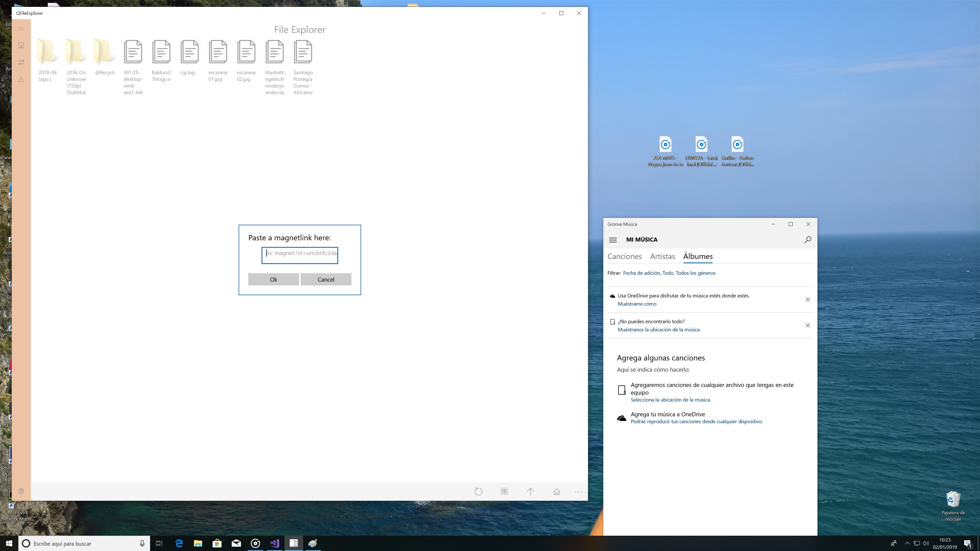Expand QFileExplorer hamburger menu

(21, 29)
